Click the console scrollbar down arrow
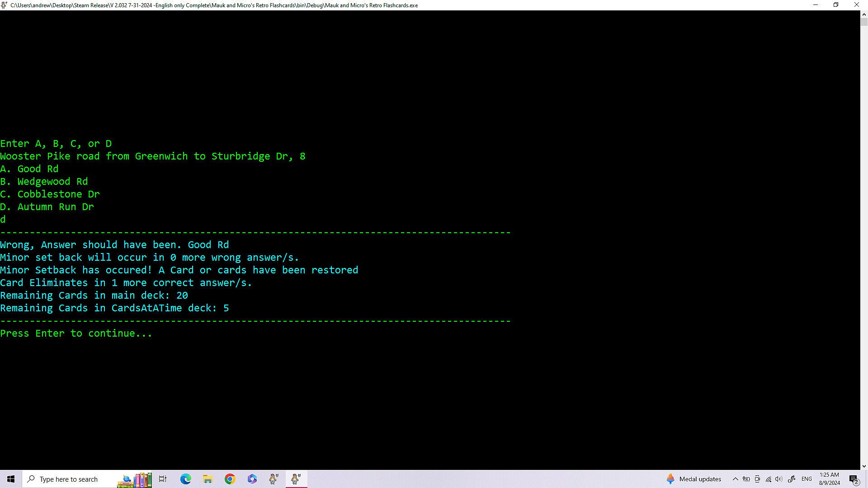The height and width of the screenshot is (488, 868). pyautogui.click(x=864, y=466)
